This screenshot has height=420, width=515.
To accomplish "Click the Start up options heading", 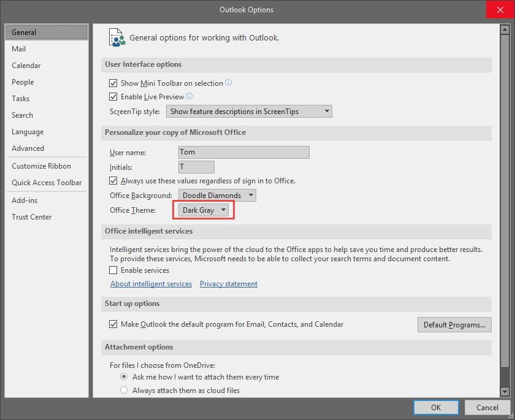I will (x=132, y=304).
